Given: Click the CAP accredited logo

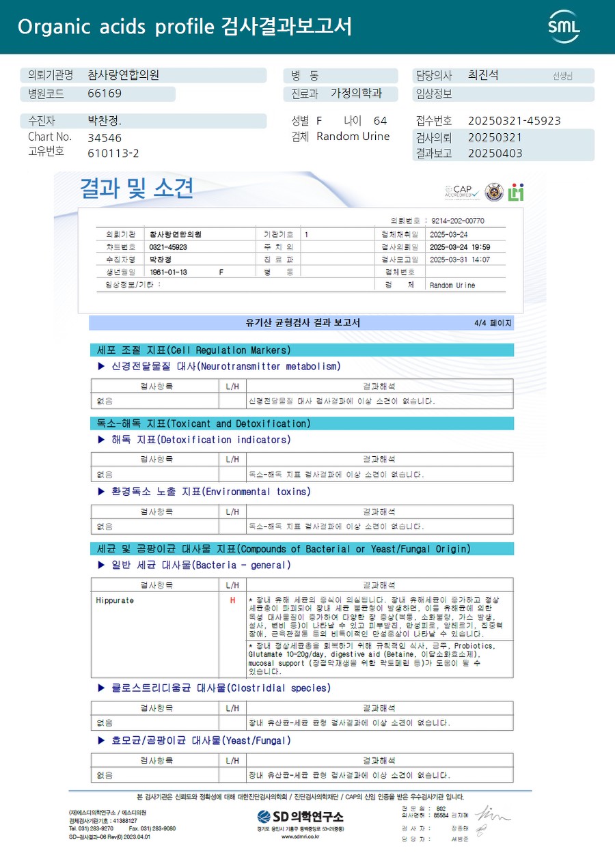Looking at the screenshot, I should [461, 192].
